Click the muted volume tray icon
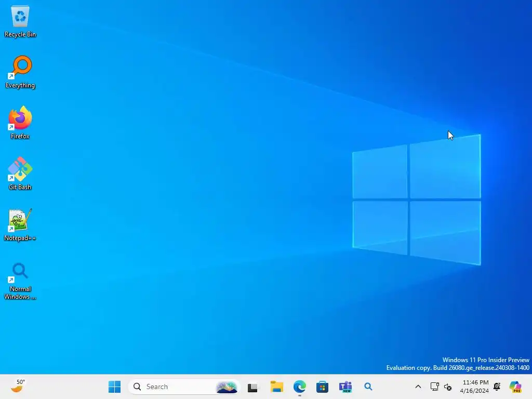Image resolution: width=532 pixels, height=399 pixels. pos(448,387)
